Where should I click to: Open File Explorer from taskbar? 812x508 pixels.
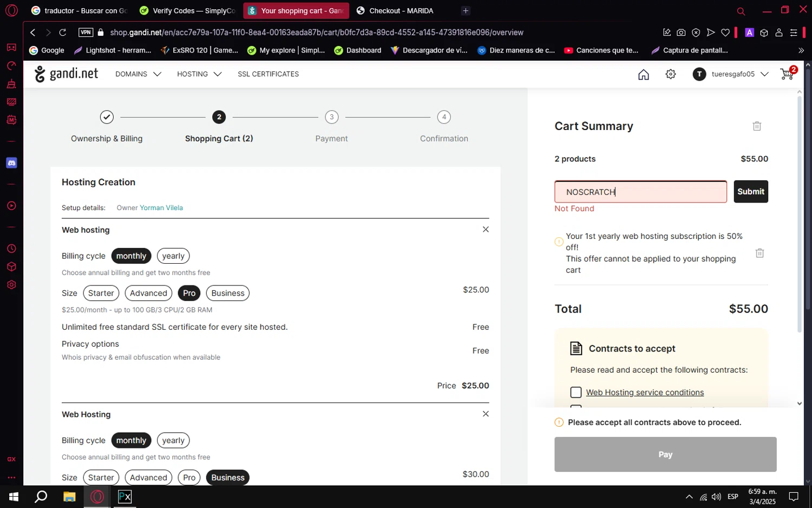[69, 497]
